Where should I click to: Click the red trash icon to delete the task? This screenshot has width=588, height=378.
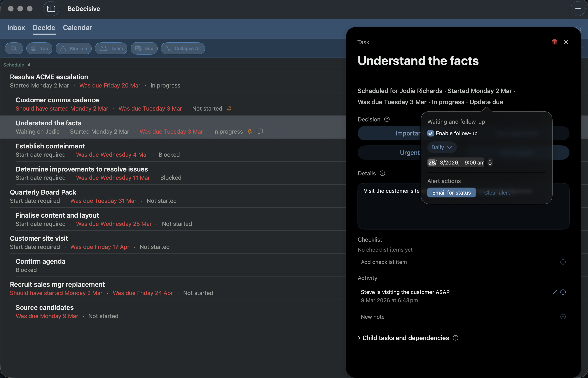tap(554, 42)
